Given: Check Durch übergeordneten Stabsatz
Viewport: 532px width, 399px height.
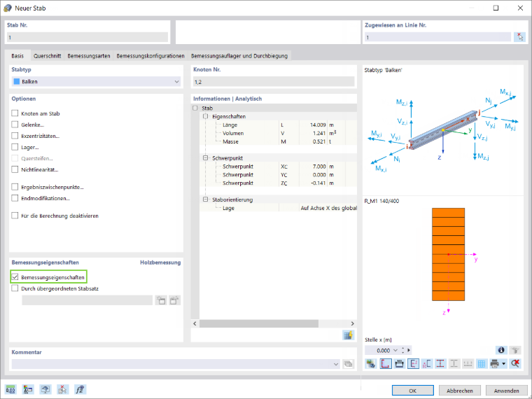Looking at the screenshot, I should (15, 288).
